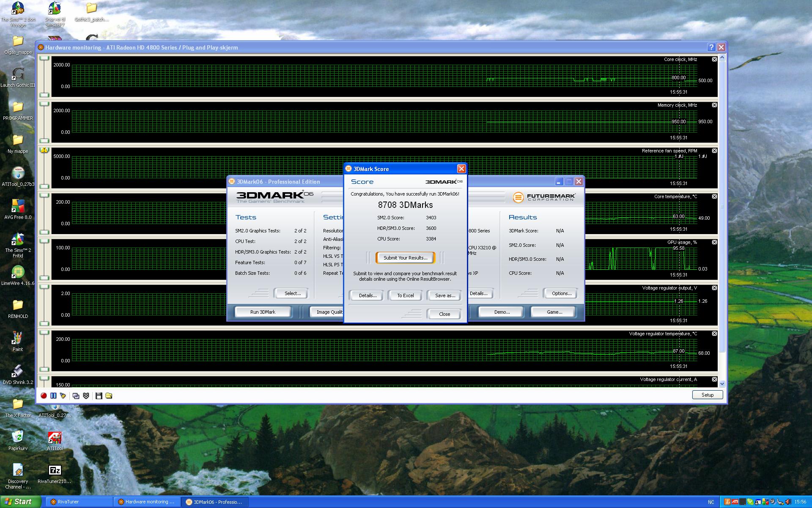Select the PROGRAMMER folder on desktop
Screen dimensions: 812x508
click(18, 110)
